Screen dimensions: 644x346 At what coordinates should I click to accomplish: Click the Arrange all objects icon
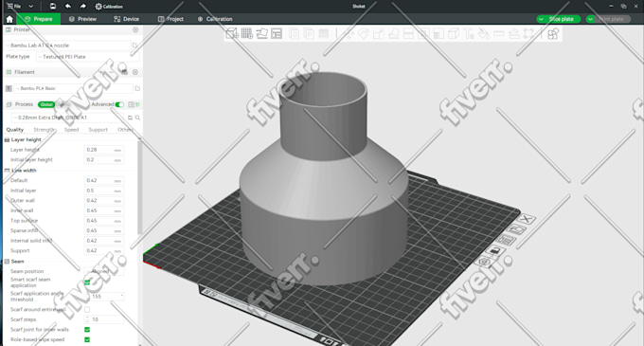[277, 34]
